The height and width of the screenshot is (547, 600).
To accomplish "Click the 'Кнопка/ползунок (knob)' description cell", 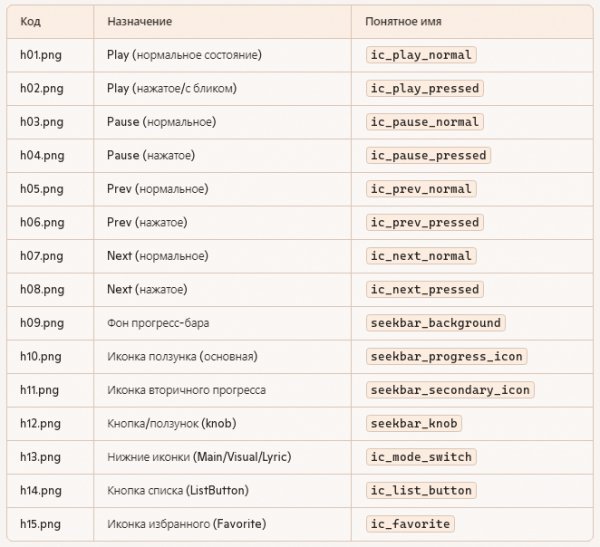I will pyautogui.click(x=170, y=423).
